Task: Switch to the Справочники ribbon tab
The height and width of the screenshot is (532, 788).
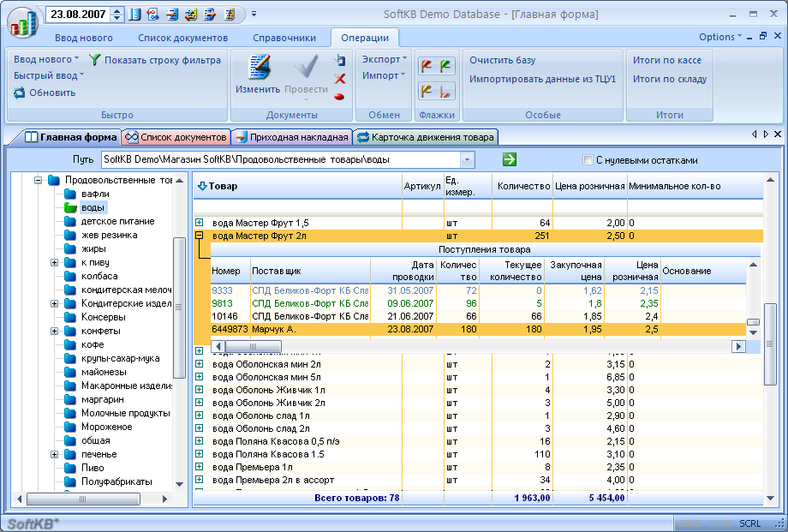Action: pyautogui.click(x=284, y=38)
